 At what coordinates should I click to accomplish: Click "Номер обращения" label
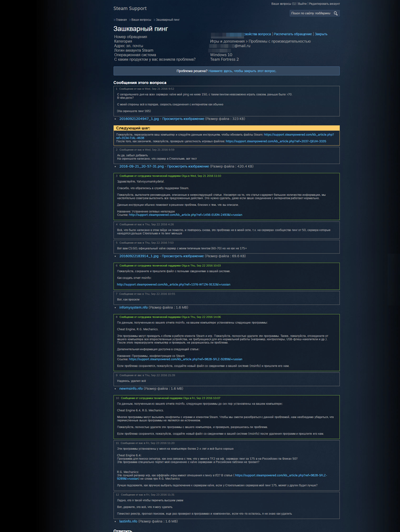click(x=131, y=37)
